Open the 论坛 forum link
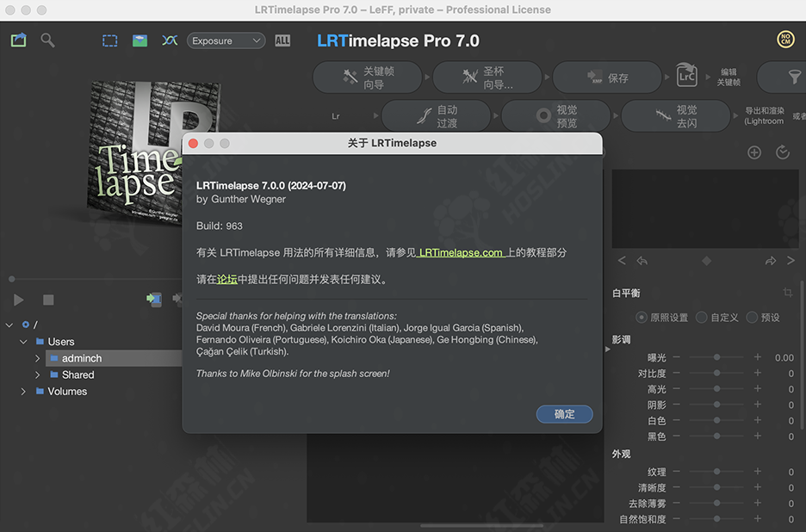 (x=226, y=279)
